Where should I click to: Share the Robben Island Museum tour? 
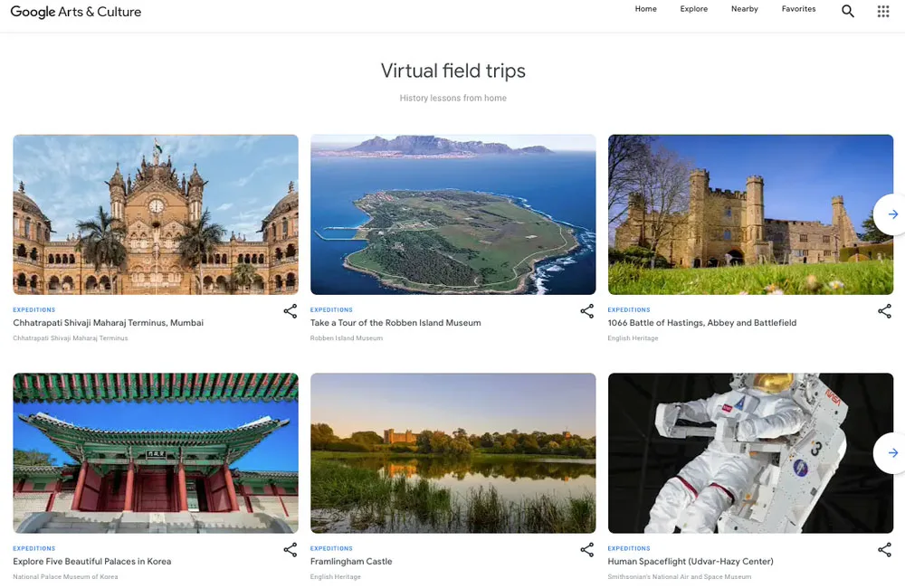(586, 311)
